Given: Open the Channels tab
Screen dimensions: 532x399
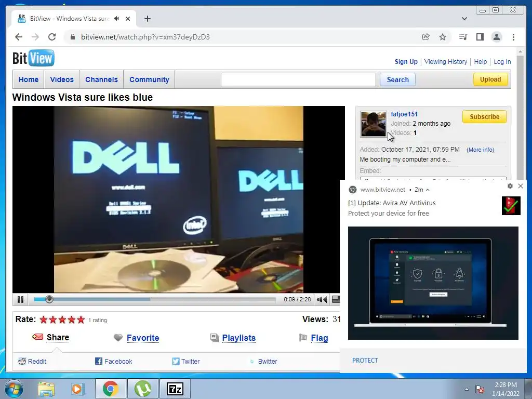Looking at the screenshot, I should (101, 79).
